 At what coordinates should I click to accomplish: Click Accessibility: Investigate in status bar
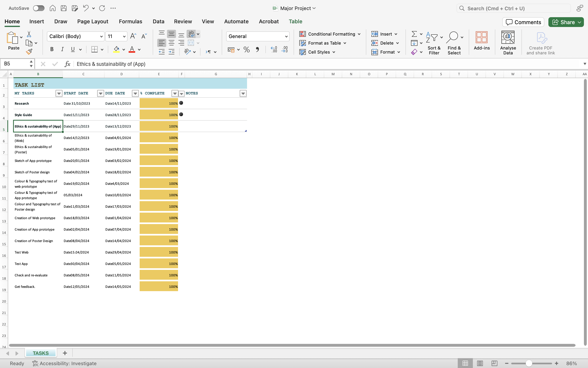click(x=65, y=363)
